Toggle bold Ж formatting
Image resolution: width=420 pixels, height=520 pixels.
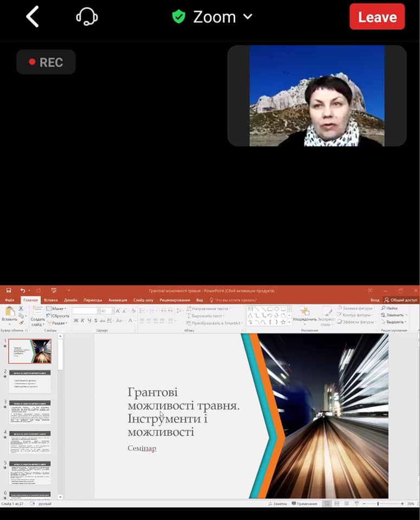[x=76, y=321]
